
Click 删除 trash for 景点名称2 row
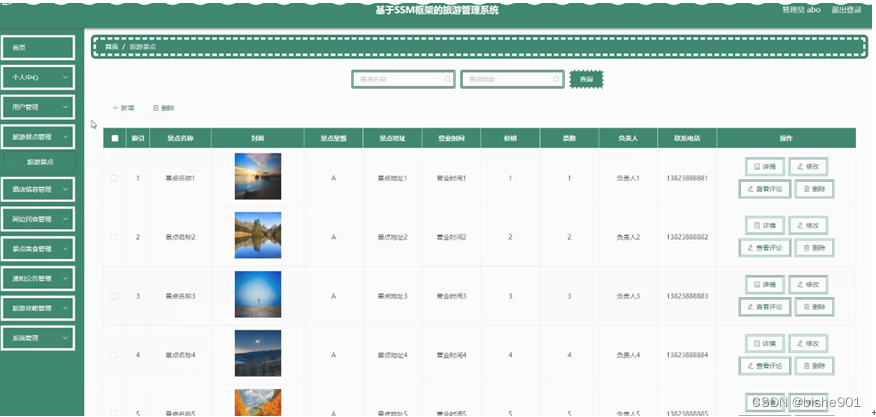(814, 248)
